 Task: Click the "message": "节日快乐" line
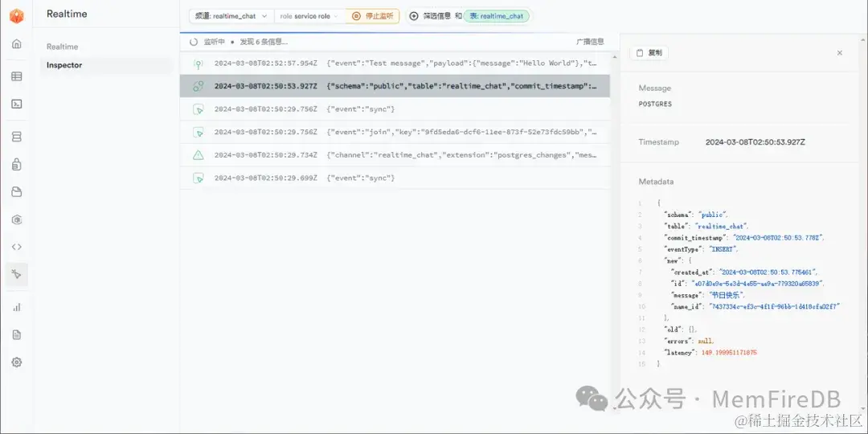(x=708, y=295)
